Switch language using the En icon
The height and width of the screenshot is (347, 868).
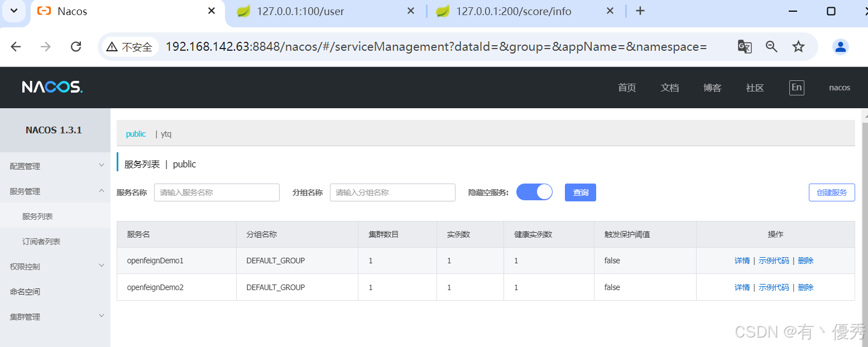coord(797,87)
